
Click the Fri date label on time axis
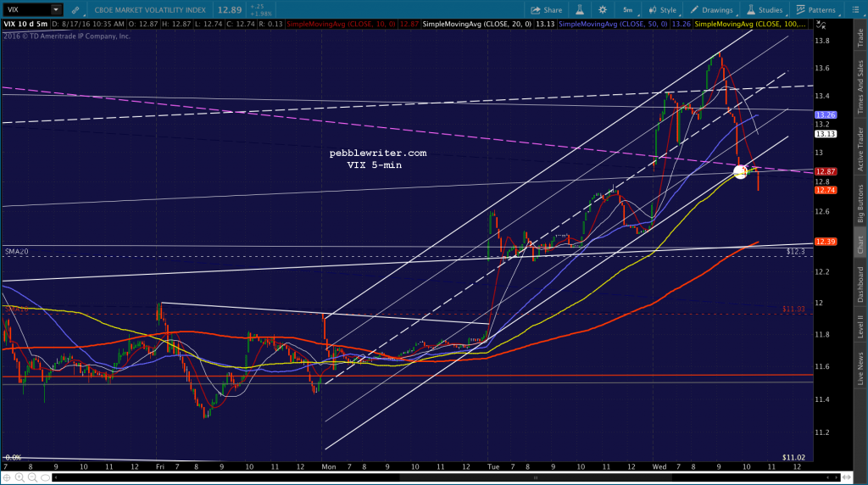tap(160, 466)
